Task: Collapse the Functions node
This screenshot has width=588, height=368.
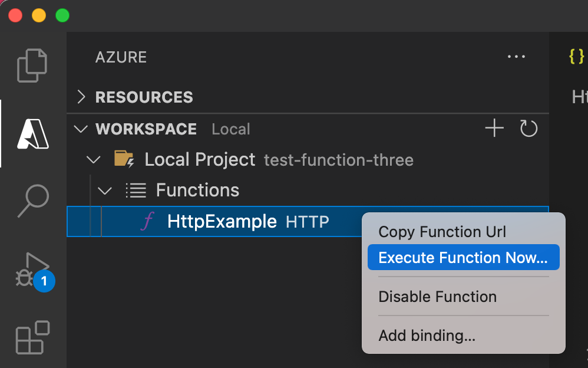Action: click(105, 190)
